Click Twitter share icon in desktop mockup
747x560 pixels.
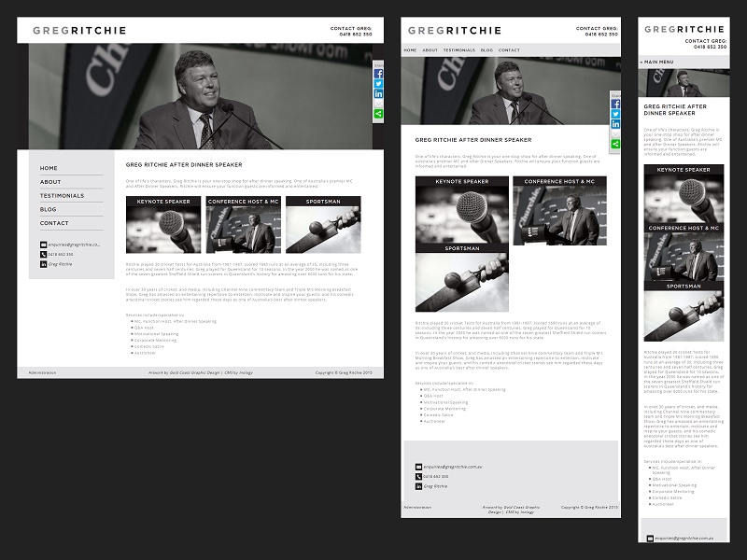coord(379,83)
